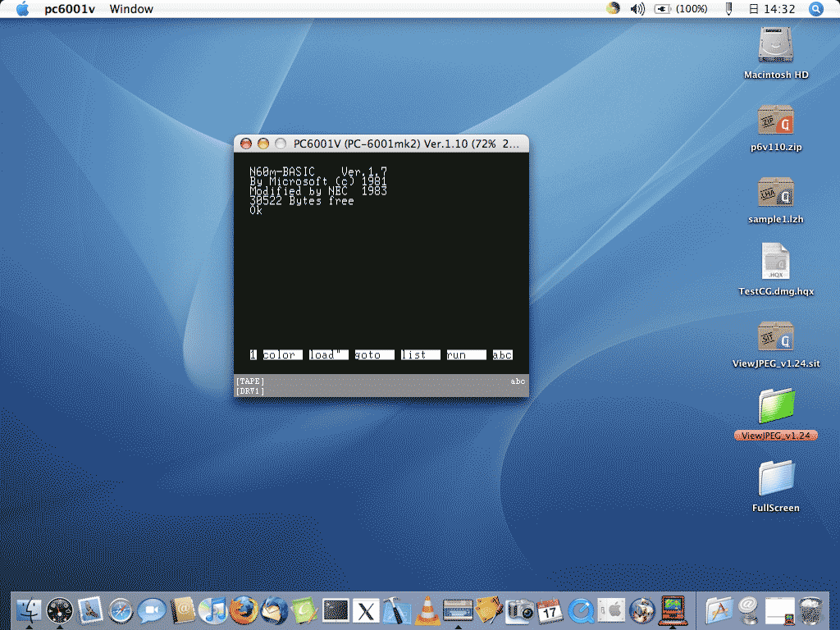
Task: Toggle the abc input mode indicator
Action: [x=518, y=381]
